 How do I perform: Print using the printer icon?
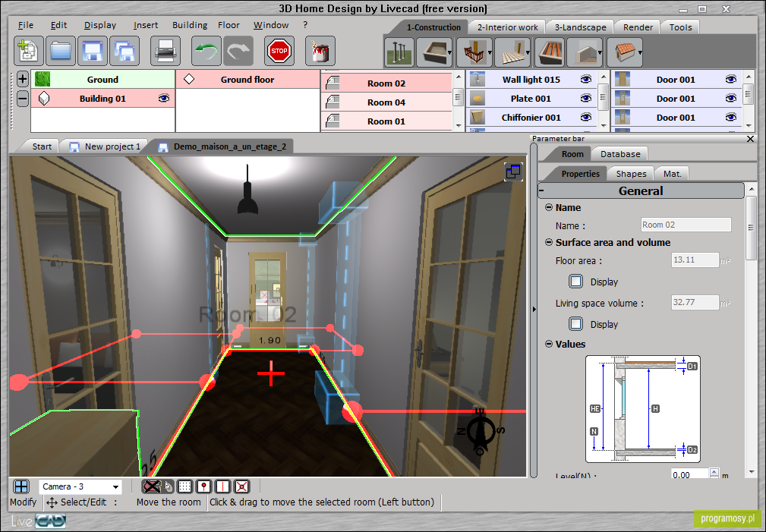tap(165, 51)
